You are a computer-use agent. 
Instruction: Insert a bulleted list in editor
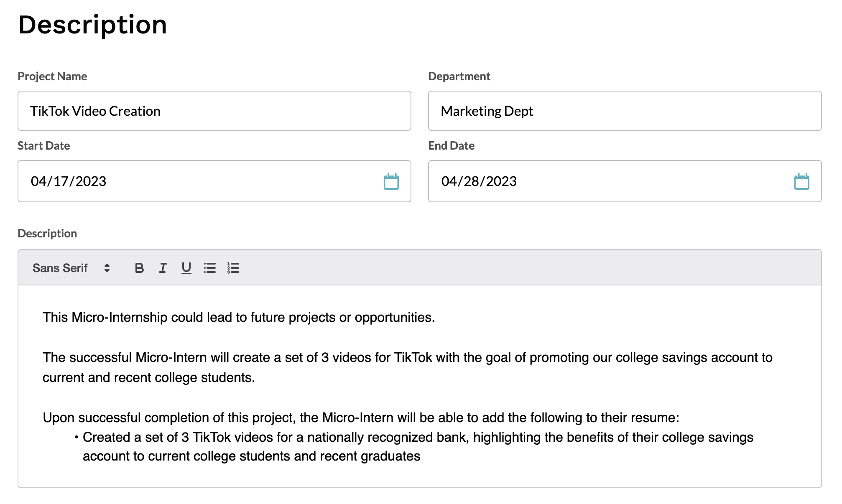[210, 268]
